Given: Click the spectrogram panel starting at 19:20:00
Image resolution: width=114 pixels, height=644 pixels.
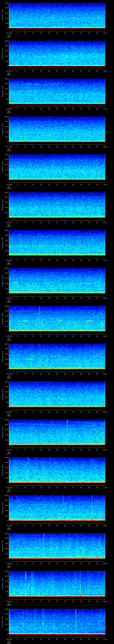Looking at the screenshot, I should pyautogui.click(x=57, y=243).
